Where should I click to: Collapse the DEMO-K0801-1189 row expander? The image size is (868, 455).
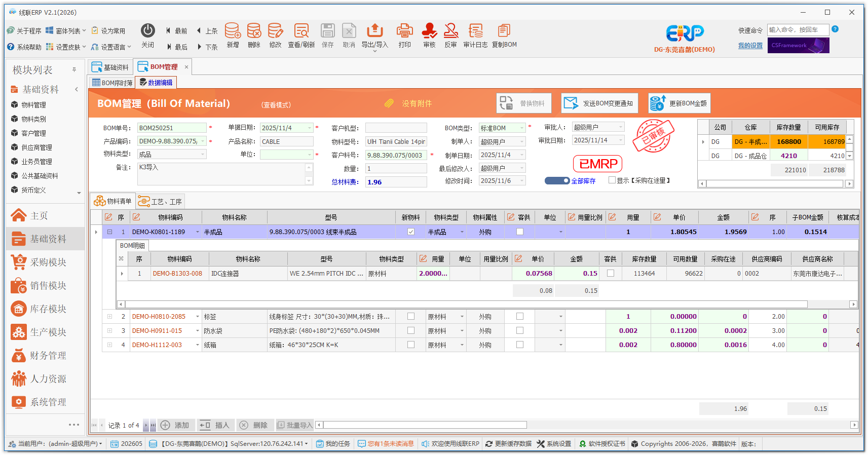(109, 232)
